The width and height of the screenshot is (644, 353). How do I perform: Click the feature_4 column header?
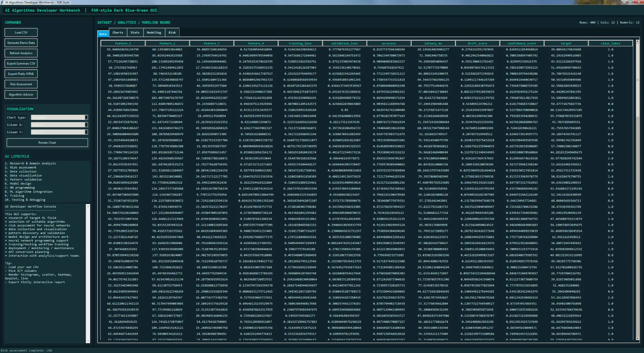click(x=256, y=43)
